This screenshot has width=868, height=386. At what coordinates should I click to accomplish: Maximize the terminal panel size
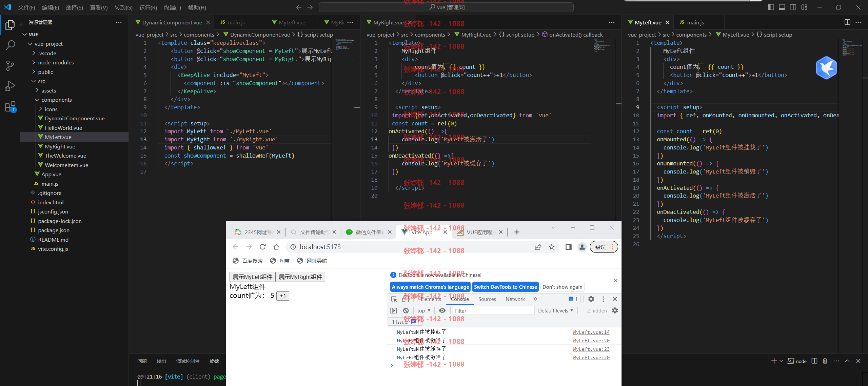click(847, 361)
